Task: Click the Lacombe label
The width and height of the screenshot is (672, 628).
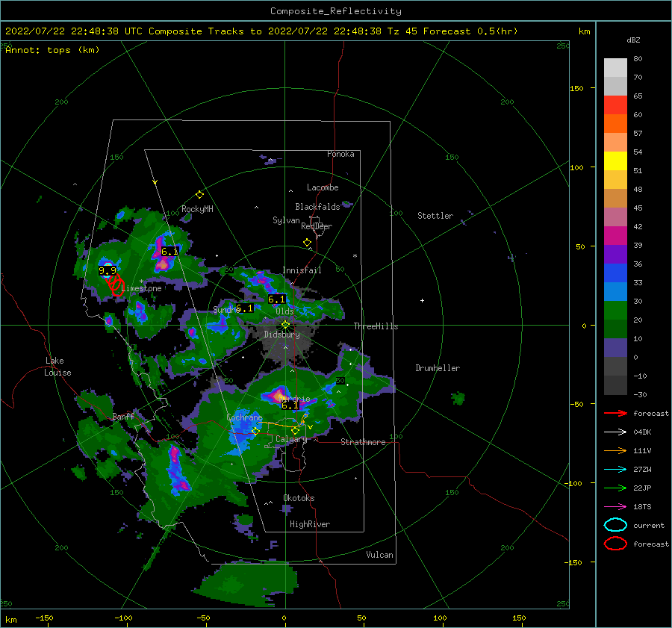Action: [323, 187]
